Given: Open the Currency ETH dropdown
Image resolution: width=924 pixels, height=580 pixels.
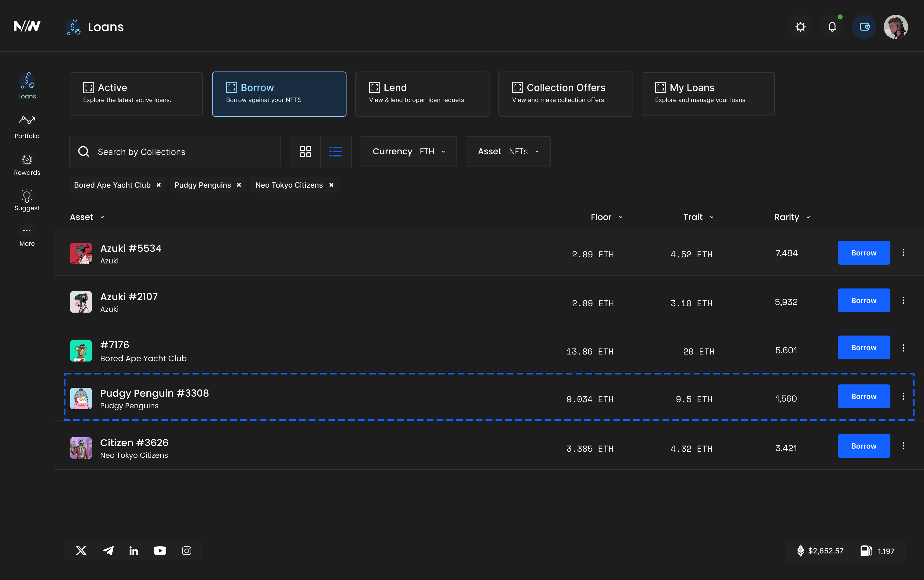Looking at the screenshot, I should [409, 152].
